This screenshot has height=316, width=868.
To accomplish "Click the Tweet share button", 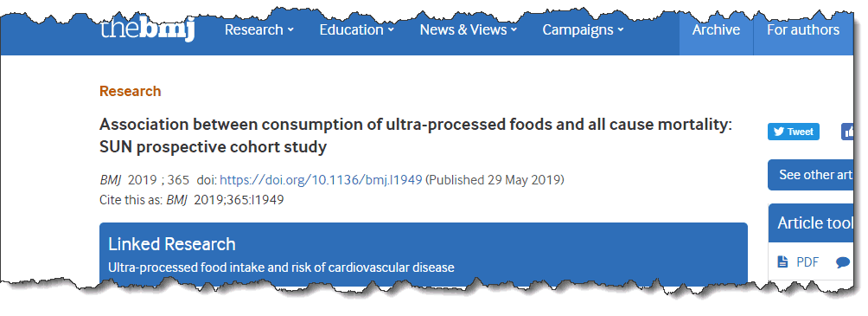I will (x=794, y=132).
